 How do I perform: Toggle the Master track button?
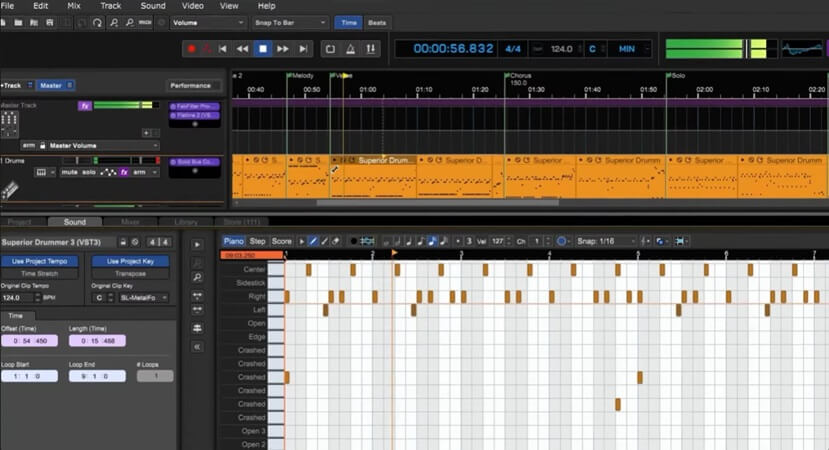pyautogui.click(x=56, y=85)
